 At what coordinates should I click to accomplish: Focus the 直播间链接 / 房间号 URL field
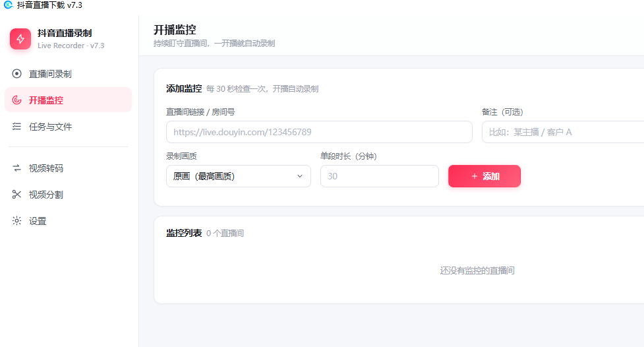point(319,132)
